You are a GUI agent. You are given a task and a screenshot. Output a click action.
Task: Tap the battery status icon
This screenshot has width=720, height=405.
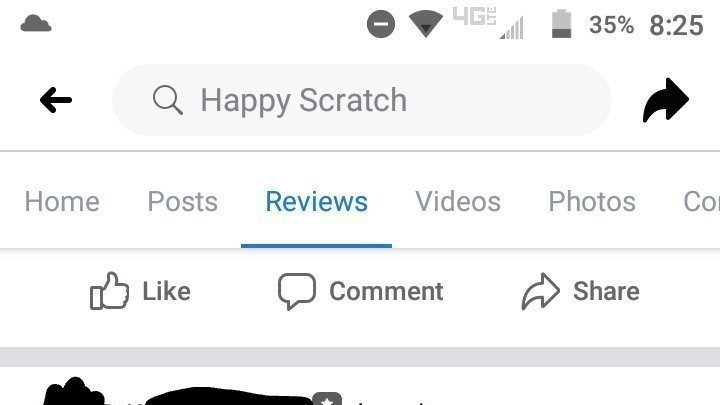[x=561, y=24]
